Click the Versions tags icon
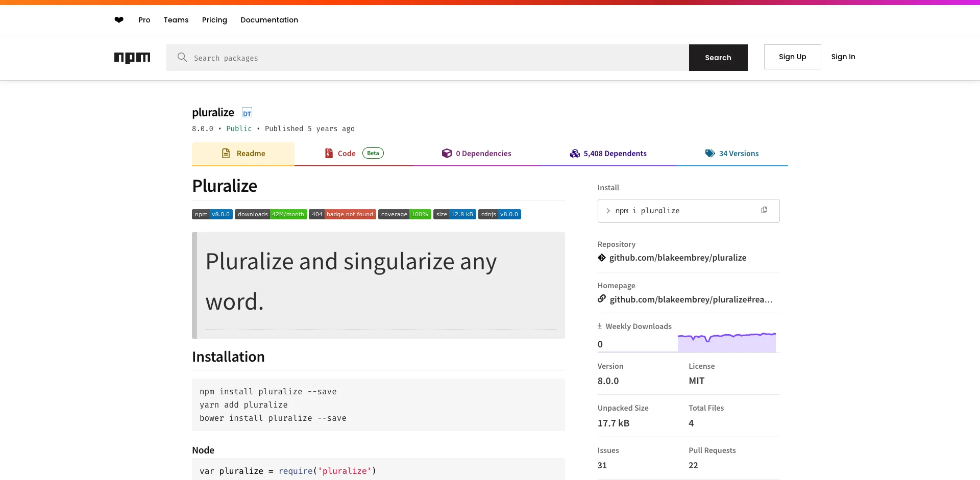The height and width of the screenshot is (480, 980). point(710,153)
